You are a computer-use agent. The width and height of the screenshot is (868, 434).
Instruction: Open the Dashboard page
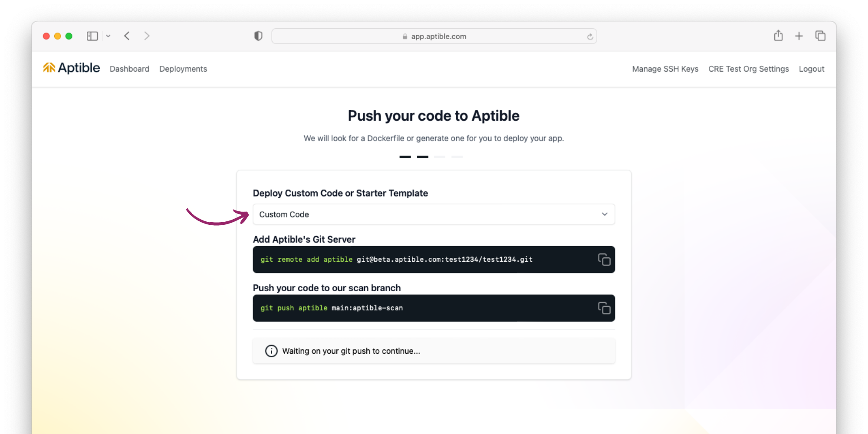129,69
